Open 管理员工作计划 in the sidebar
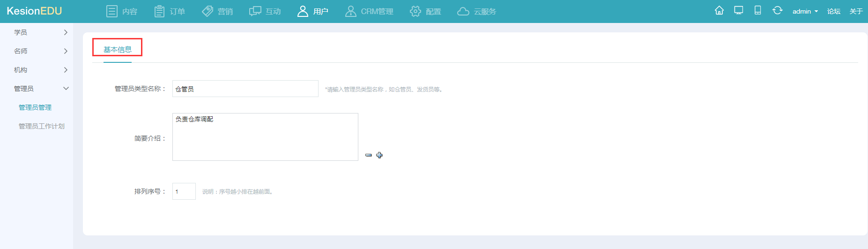 [x=41, y=126]
